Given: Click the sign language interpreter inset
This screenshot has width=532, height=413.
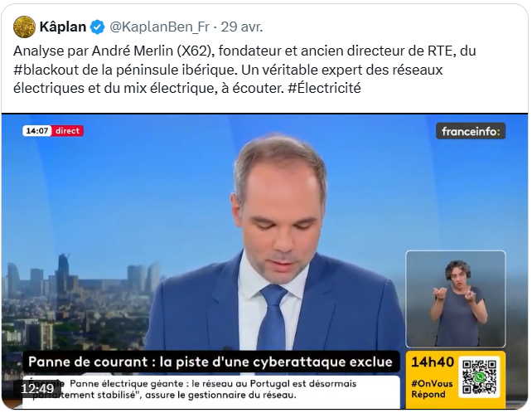Looking at the screenshot, I should [455, 299].
